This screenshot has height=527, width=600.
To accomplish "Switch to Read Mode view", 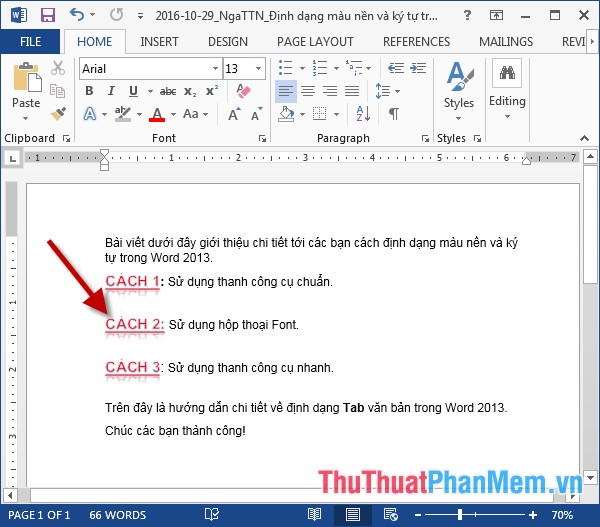I will pos(315,514).
